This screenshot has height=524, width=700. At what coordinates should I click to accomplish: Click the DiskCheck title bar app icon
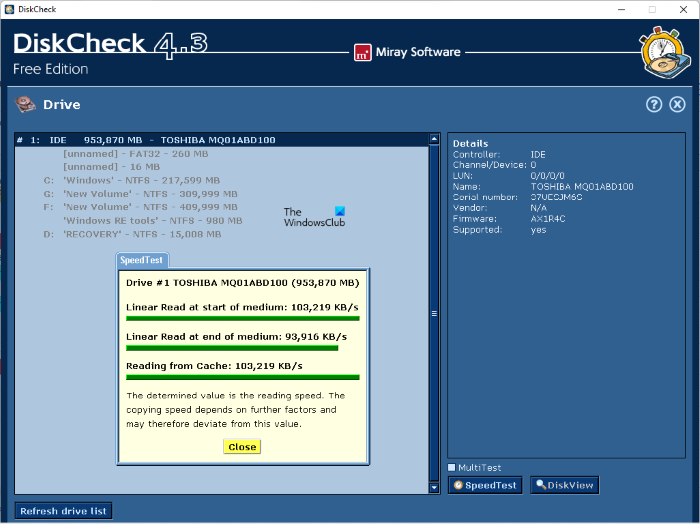point(9,9)
